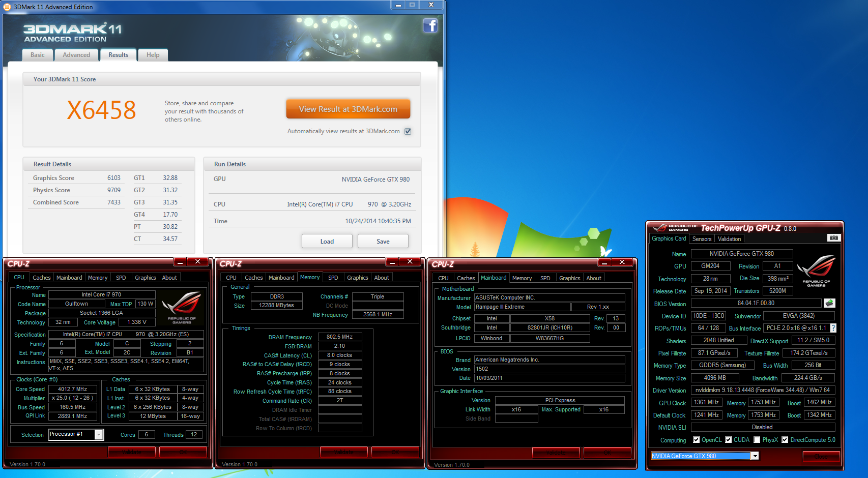Image resolution: width=868 pixels, height=478 pixels.
Task: Click the NB Frequency value 2568.1 MHz
Action: pos(378,314)
